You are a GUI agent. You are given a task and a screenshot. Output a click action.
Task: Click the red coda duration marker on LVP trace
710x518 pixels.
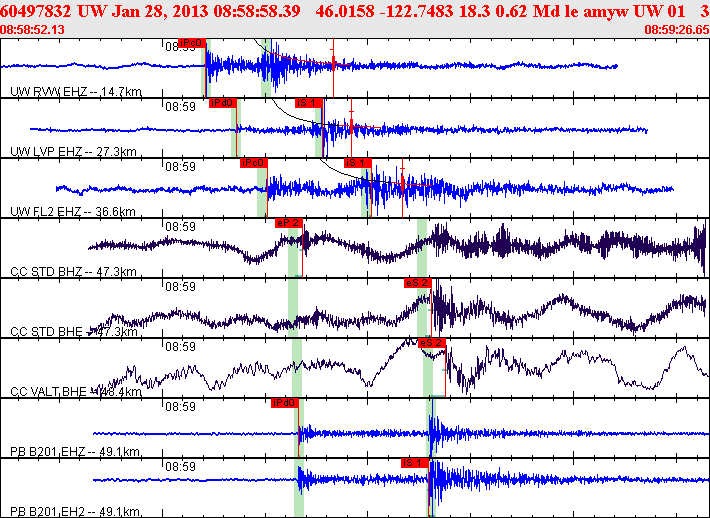pos(351,128)
